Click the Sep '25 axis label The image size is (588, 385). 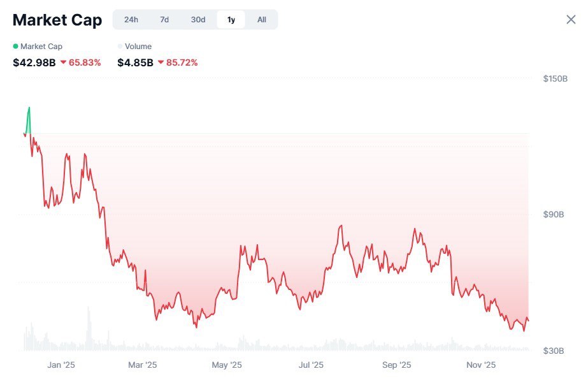point(397,365)
